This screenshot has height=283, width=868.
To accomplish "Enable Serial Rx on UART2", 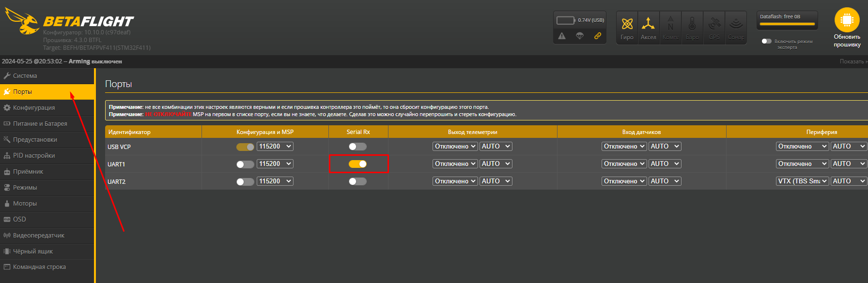I will point(357,181).
